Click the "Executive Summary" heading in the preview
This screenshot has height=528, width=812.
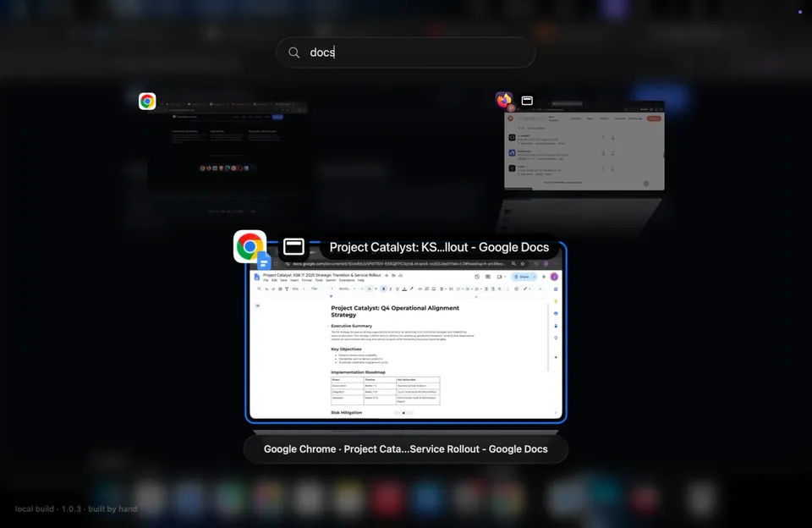click(352, 326)
